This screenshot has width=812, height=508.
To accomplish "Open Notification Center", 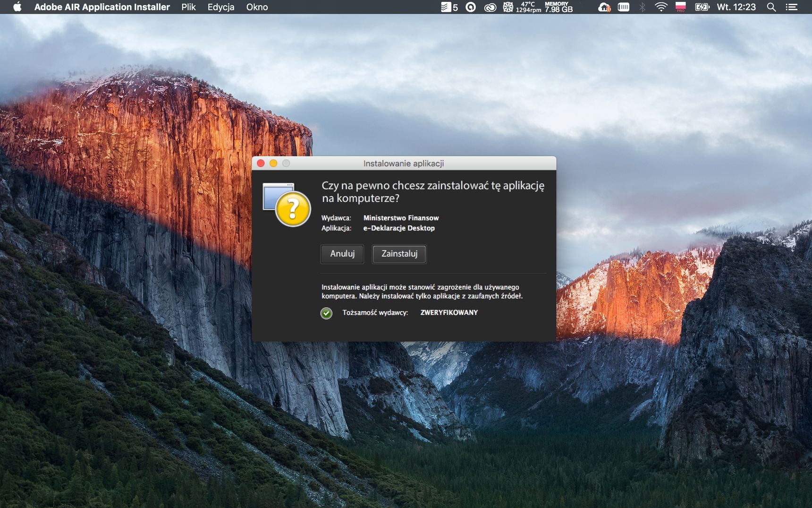I will click(792, 7).
